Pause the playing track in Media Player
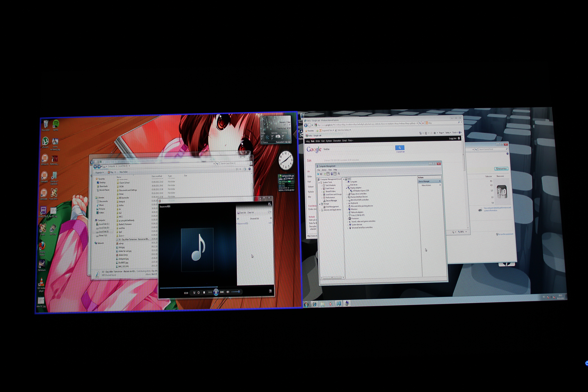Viewport: 588px width, 392px height. click(216, 292)
